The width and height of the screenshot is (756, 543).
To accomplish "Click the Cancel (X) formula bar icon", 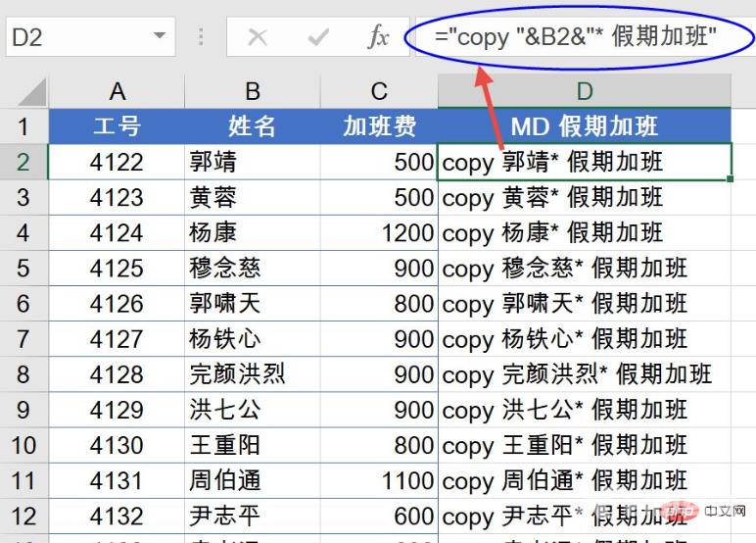I will [x=258, y=37].
